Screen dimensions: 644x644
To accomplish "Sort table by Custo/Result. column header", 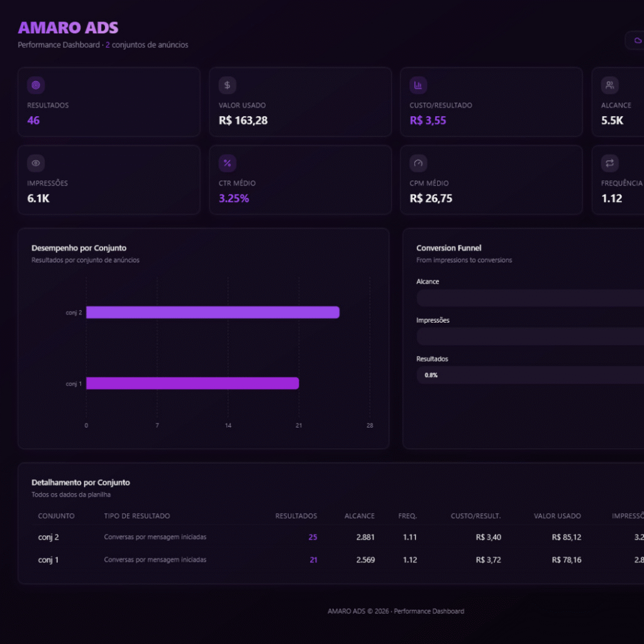I will tap(475, 516).
